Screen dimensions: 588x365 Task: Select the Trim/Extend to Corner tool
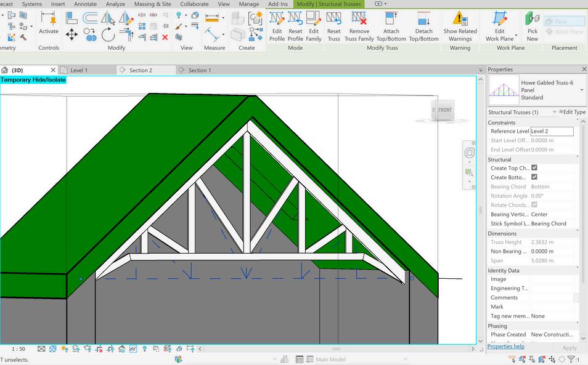(127, 34)
